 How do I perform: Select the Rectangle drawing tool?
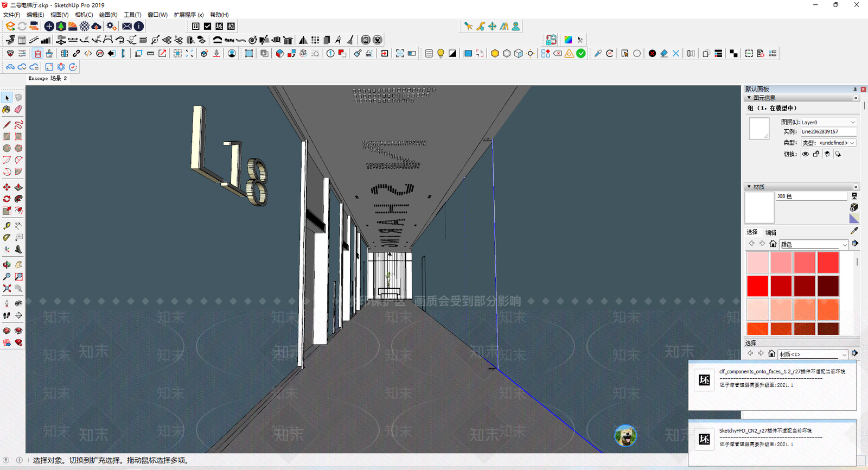tap(7, 136)
